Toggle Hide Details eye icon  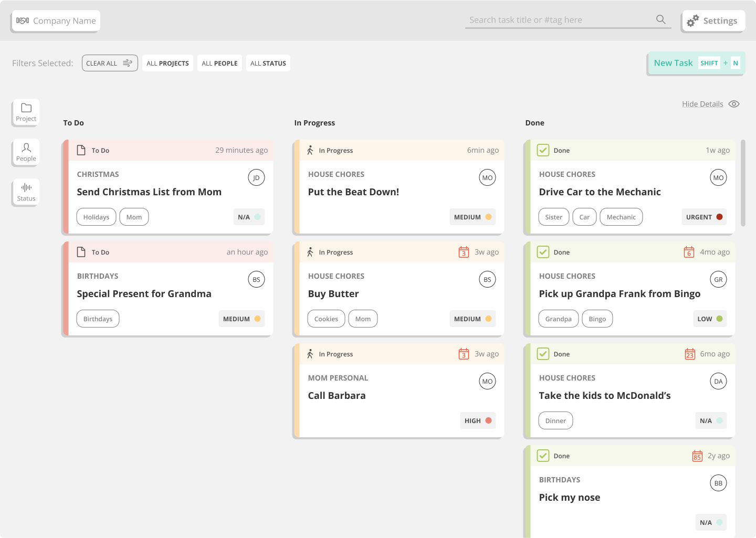734,104
